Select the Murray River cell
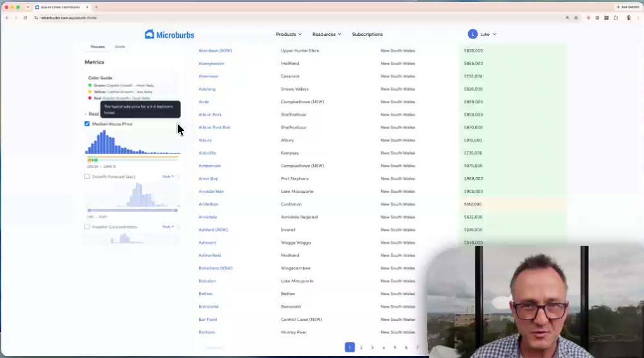The width and height of the screenshot is (644, 358). (x=294, y=332)
